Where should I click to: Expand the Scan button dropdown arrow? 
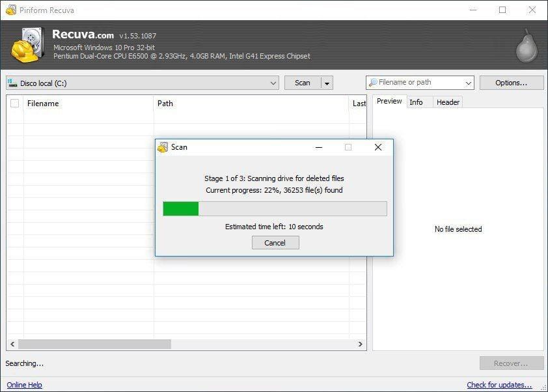pyautogui.click(x=327, y=83)
